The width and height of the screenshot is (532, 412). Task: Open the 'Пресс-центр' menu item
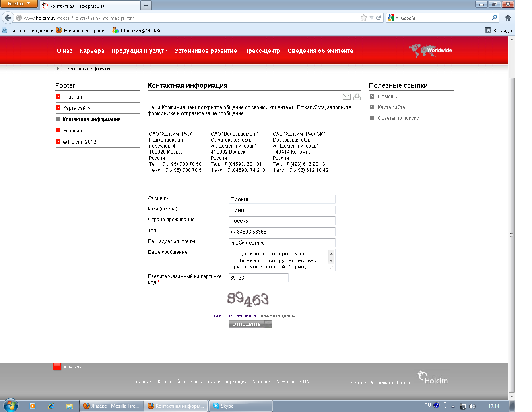[x=262, y=51]
